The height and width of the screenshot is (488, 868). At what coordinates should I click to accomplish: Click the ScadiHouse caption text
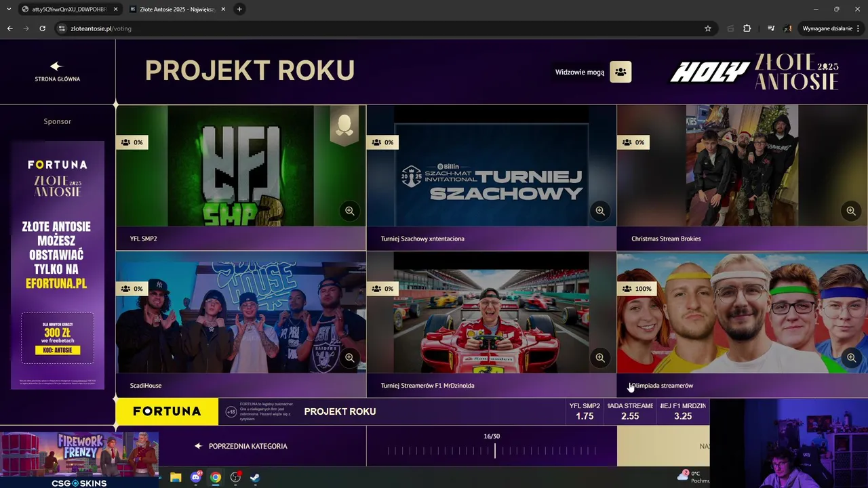(x=146, y=386)
